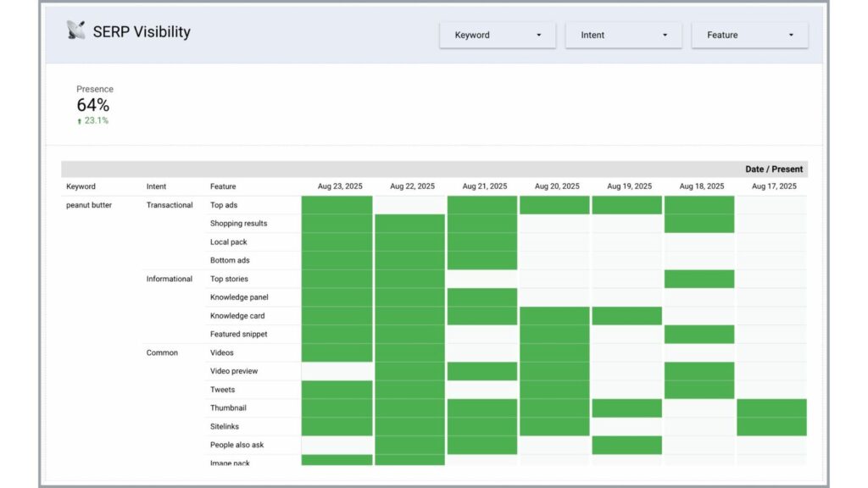
Task: Click the green presence change arrow
Action: point(80,121)
